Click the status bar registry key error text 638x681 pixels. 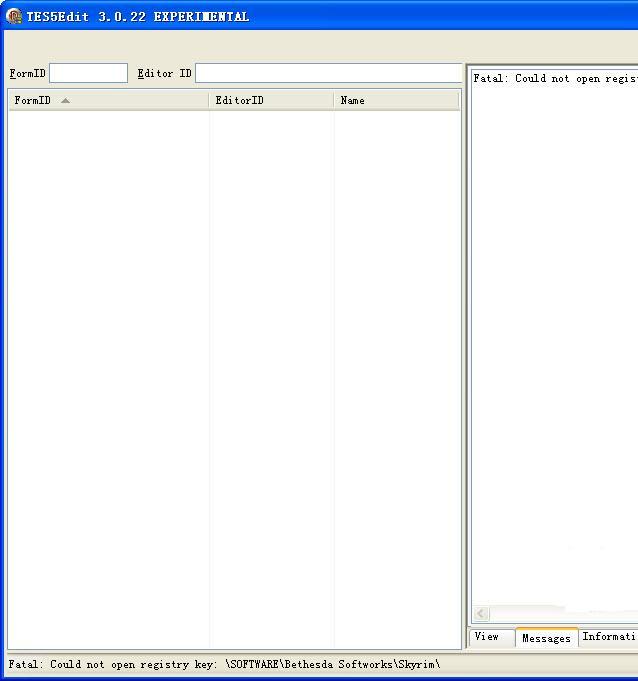(224, 664)
